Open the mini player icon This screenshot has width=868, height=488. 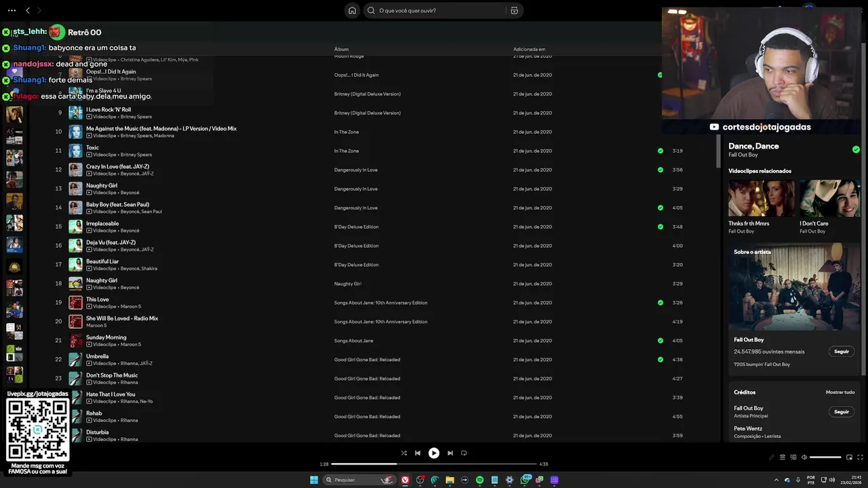pyautogui.click(x=848, y=457)
